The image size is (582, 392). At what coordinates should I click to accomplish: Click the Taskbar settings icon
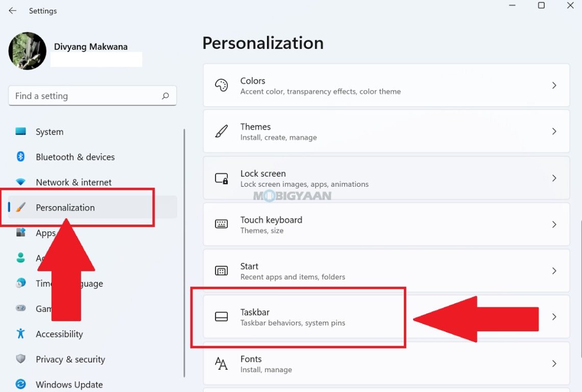(x=221, y=317)
